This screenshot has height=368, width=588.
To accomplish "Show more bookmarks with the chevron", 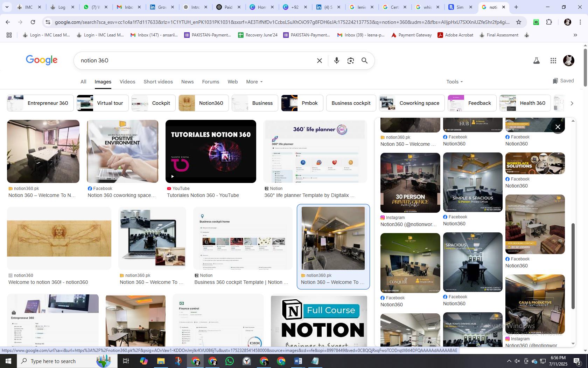I will tap(575, 35).
